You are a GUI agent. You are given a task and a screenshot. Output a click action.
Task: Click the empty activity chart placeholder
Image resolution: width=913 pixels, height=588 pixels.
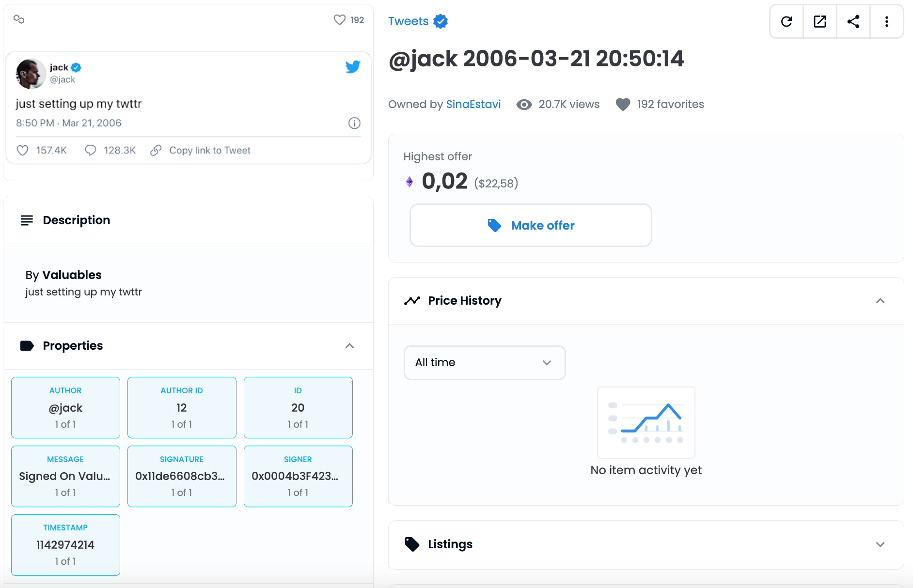pyautogui.click(x=646, y=422)
